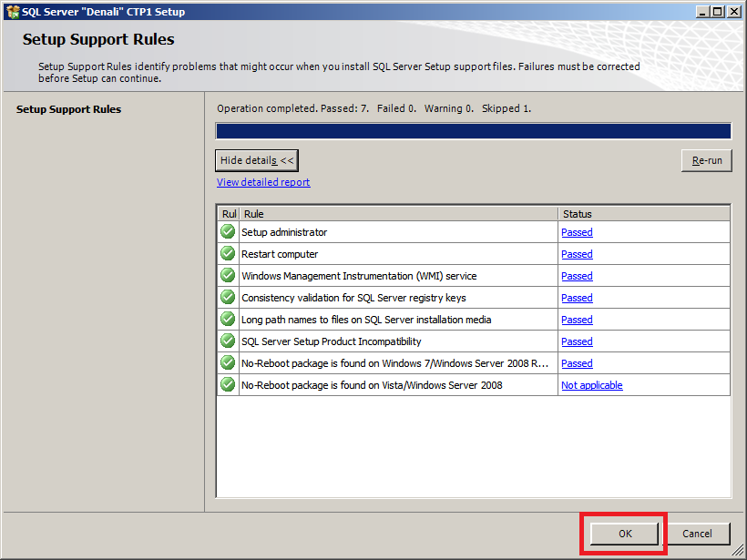This screenshot has height=560, width=747.
Task: Select No-Reboot package on Windows 7 rule text
Action: click(395, 364)
